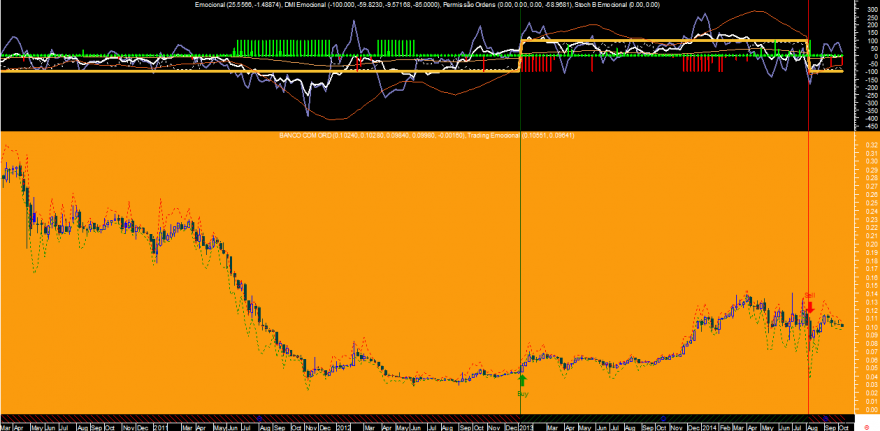The height and width of the screenshot is (431, 880).
Task: Click the -450 value on indicator axis
Action: click(x=871, y=126)
